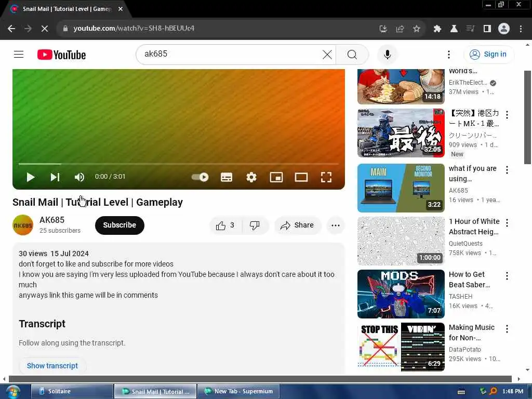Open options for the Japanese kart video
Image resolution: width=532 pixels, height=399 pixels.
pyautogui.click(x=507, y=115)
